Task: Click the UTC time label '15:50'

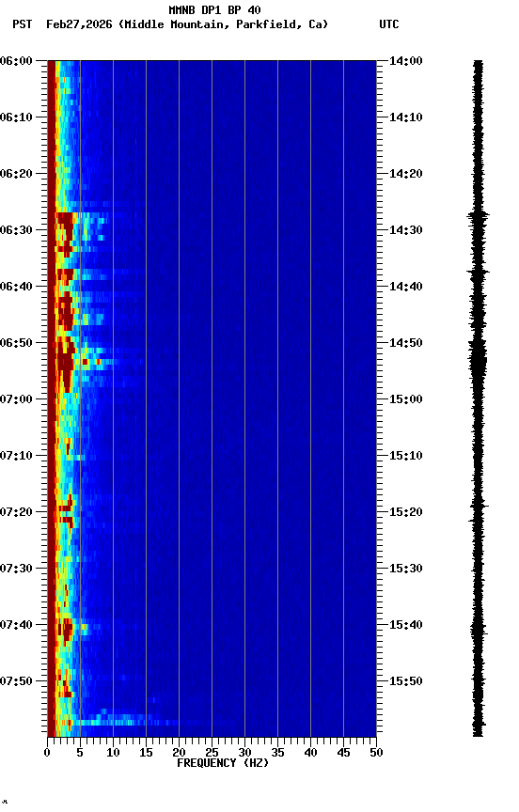Action: (405, 681)
